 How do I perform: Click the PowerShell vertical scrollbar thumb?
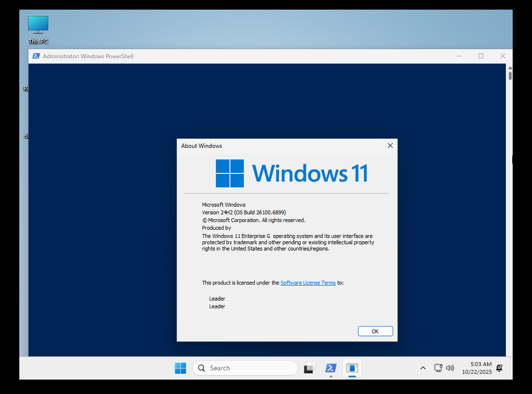[x=510, y=76]
